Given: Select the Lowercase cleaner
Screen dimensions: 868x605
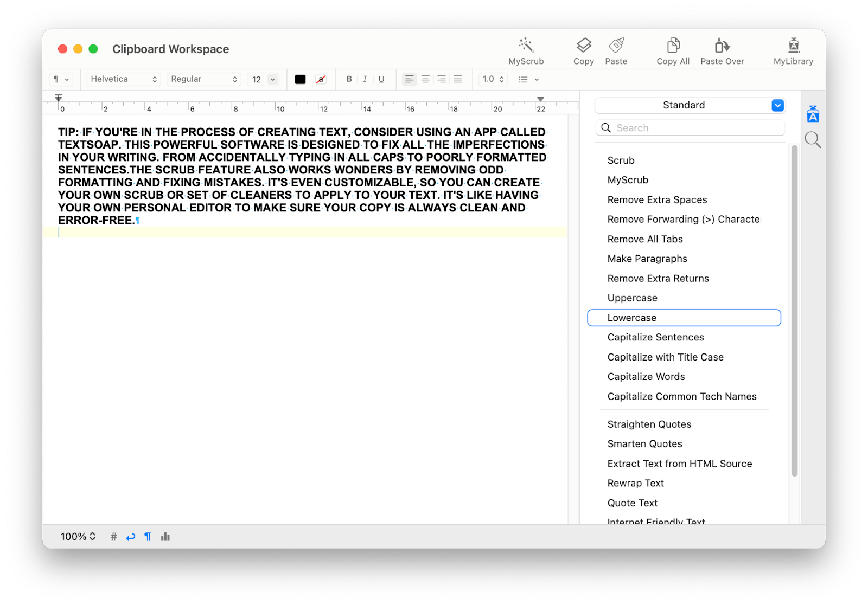Looking at the screenshot, I should tap(631, 318).
